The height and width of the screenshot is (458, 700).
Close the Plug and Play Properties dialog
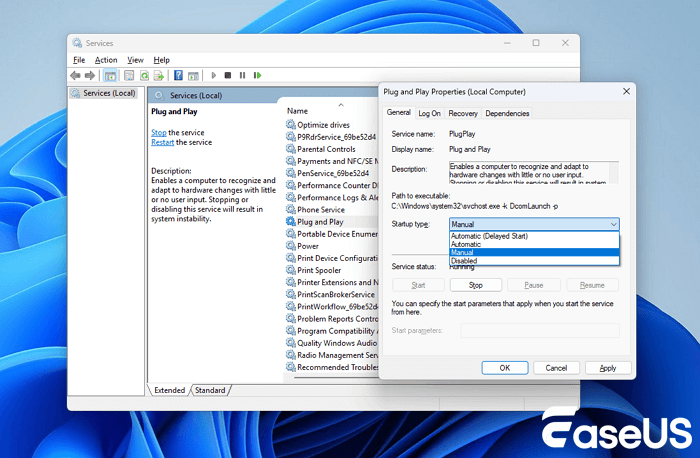tap(626, 91)
